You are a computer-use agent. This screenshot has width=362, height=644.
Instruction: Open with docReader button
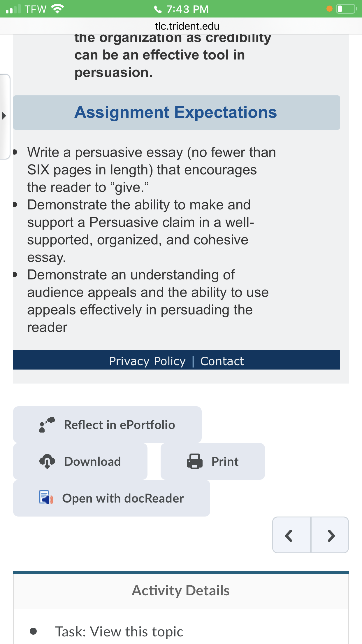pos(112,498)
